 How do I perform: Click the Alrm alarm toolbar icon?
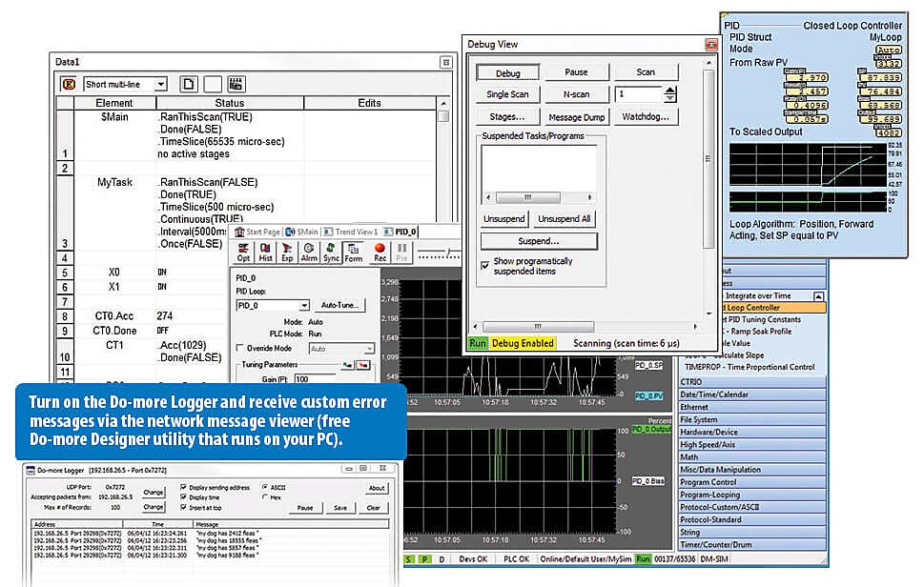pyautogui.click(x=309, y=253)
